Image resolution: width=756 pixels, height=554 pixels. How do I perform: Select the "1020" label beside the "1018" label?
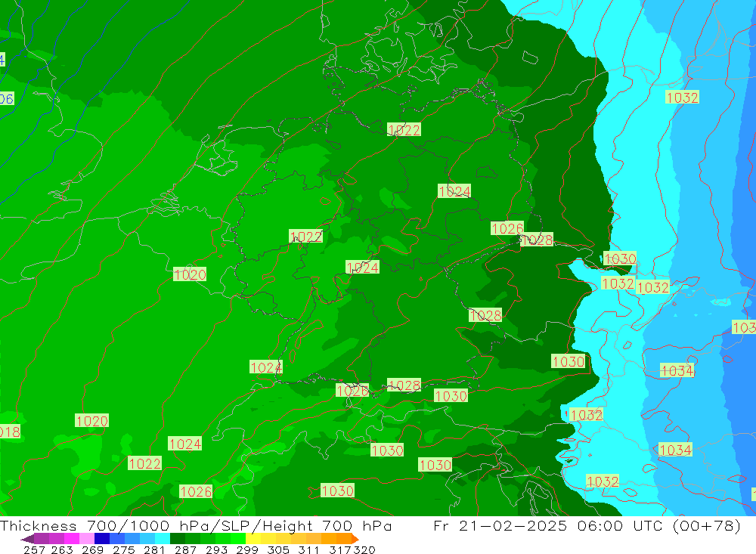[91, 420]
